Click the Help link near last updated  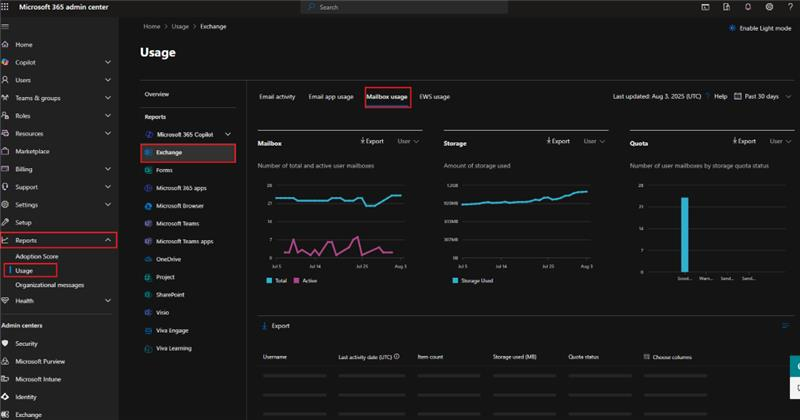point(720,96)
